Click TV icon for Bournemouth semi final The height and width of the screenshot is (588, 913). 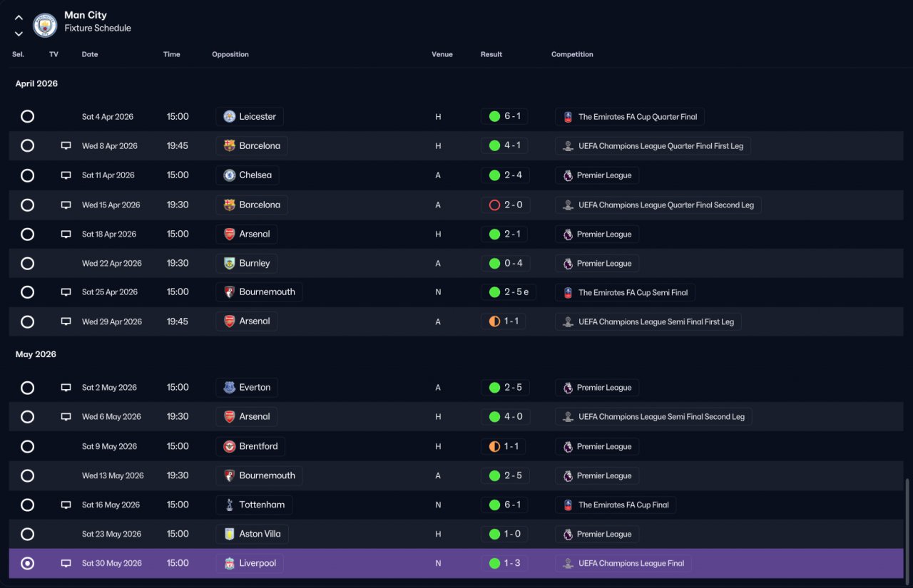click(66, 292)
